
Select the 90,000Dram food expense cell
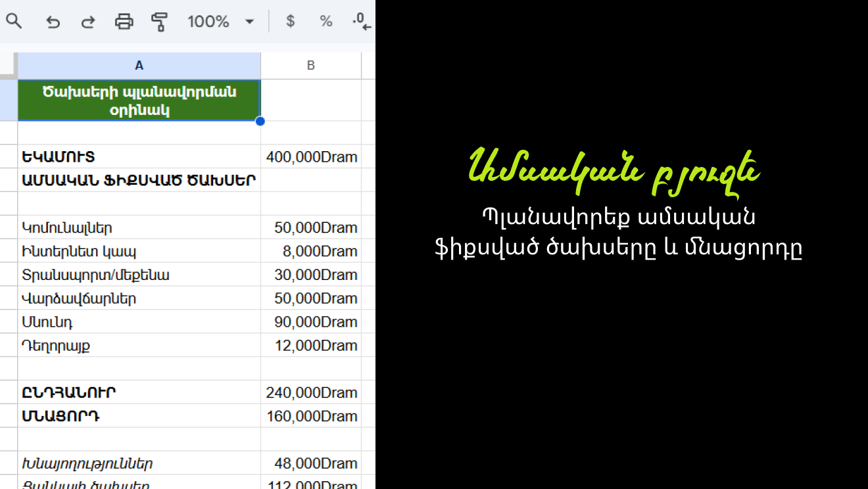click(310, 321)
